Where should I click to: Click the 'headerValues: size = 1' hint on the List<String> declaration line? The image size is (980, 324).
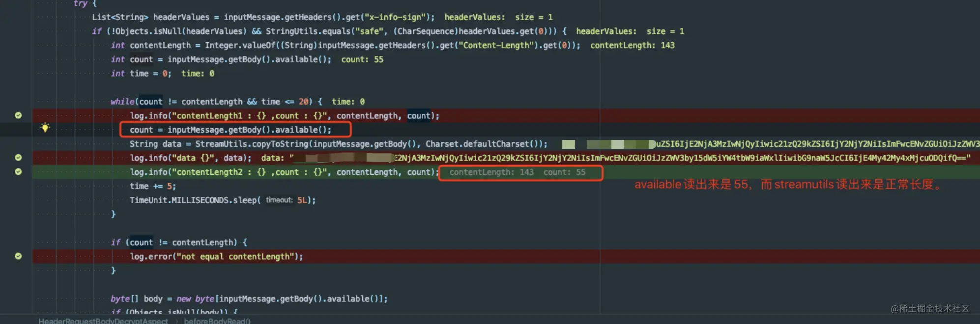pos(498,17)
